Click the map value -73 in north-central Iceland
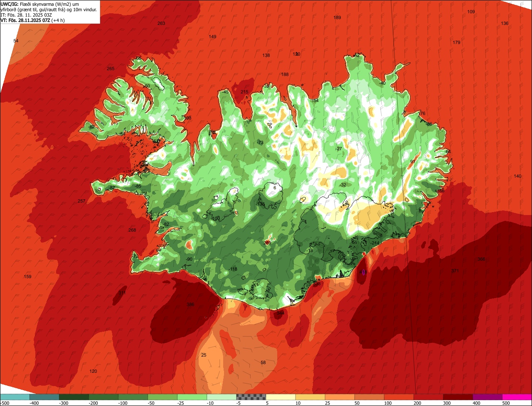Screen dimensions: 532x406 click(260, 142)
